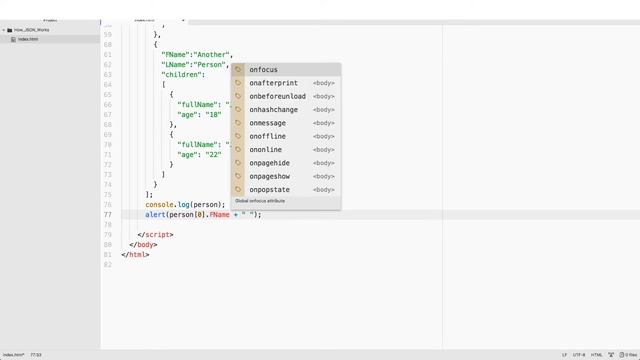Select onhashchange suggestion

(x=286, y=109)
